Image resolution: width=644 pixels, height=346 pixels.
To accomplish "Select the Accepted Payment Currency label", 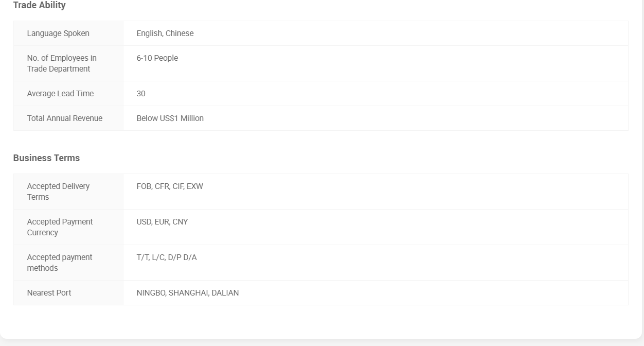I will pos(60,227).
